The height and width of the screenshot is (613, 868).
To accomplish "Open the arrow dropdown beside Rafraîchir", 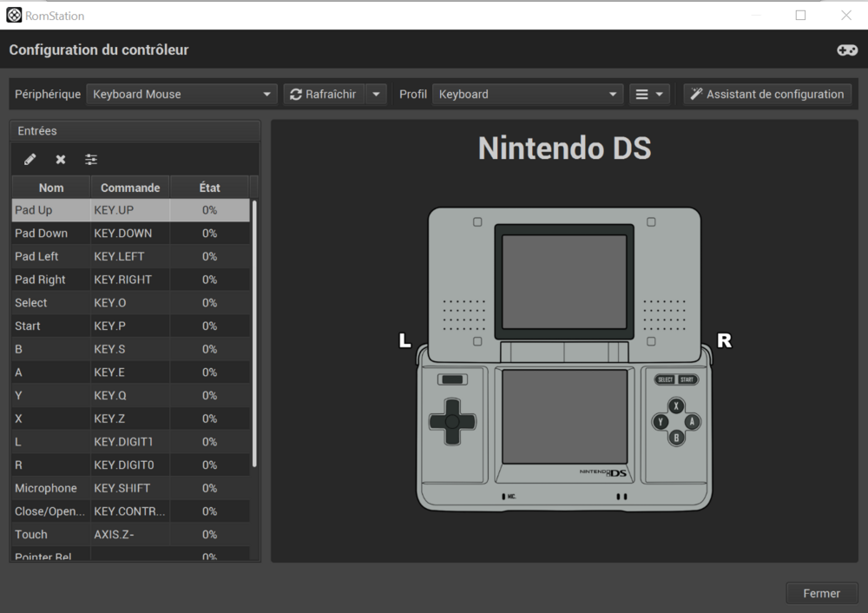I will 376,95.
